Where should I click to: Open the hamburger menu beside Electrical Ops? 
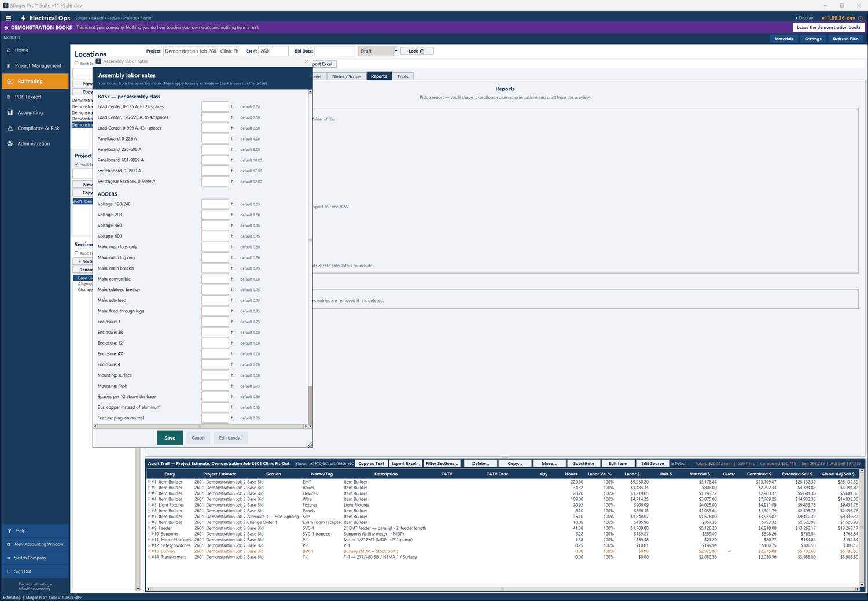tap(8, 18)
